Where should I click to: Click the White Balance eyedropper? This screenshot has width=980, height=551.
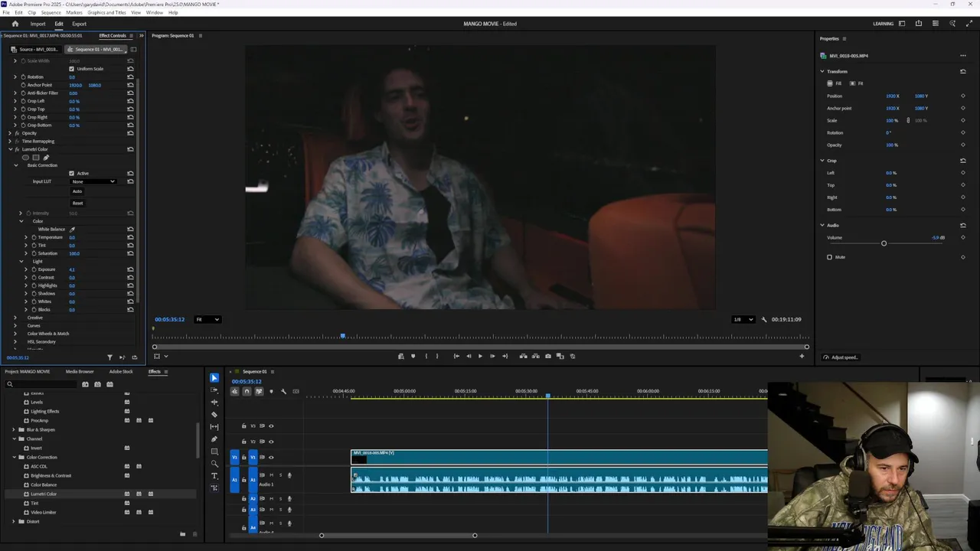73,230
